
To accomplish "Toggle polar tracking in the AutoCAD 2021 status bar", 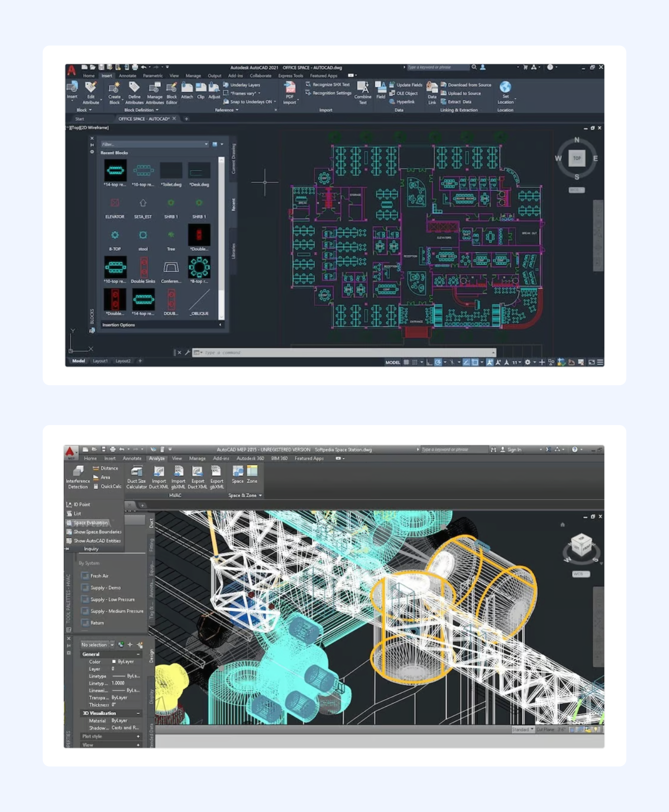I will click(438, 362).
